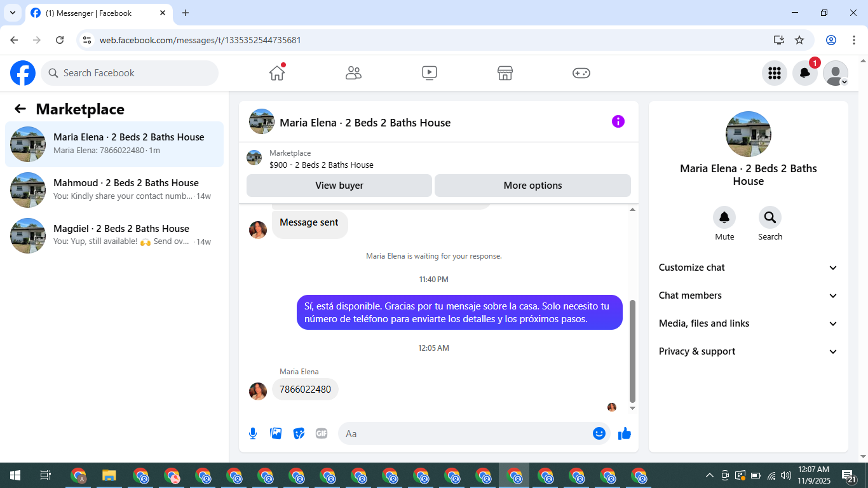Viewport: 868px width, 488px height.
Task: Click the blue Spanish reply message bubble
Action: [x=459, y=312]
